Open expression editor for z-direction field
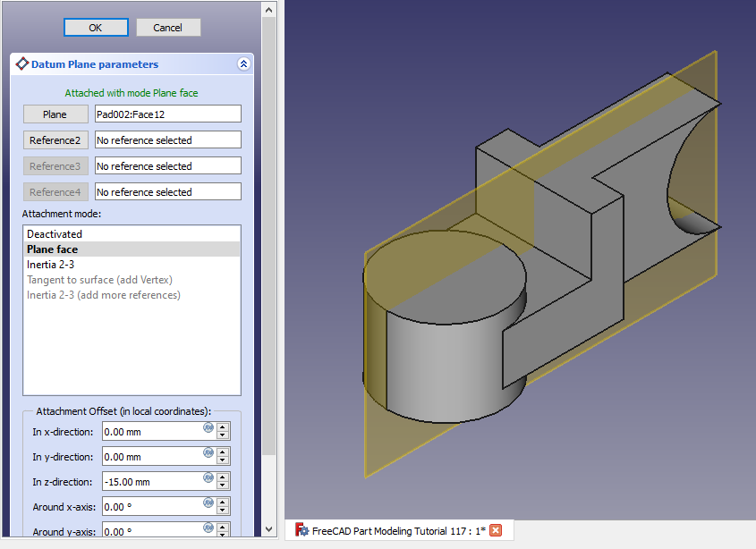The height and width of the screenshot is (549, 756). pyautogui.click(x=208, y=477)
